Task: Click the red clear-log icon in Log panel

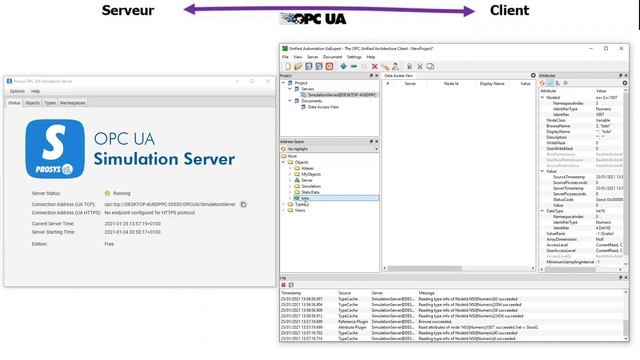Action: coord(283,285)
